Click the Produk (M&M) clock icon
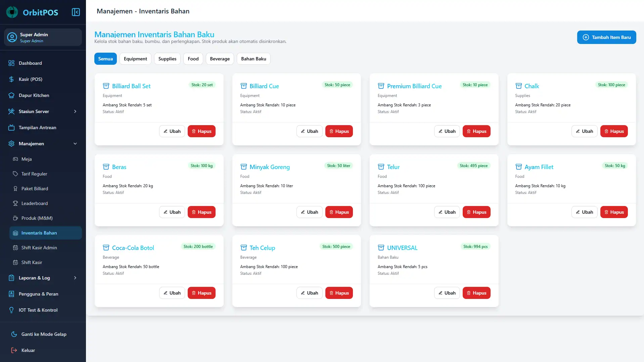Screen dimensions: 644x362 (15, 218)
